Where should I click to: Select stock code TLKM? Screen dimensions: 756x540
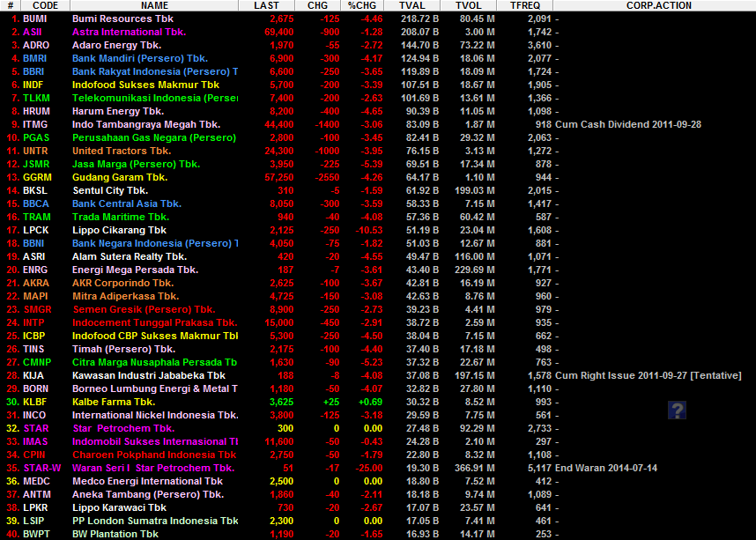tap(36, 98)
